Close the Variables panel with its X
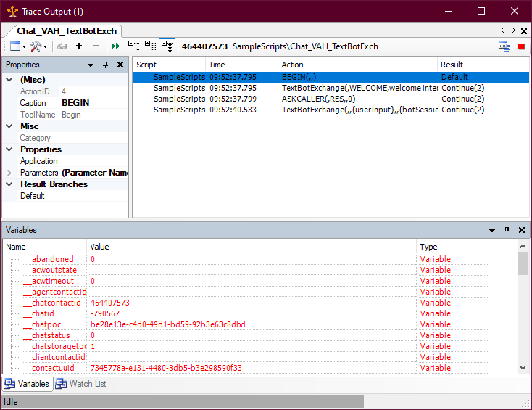The image size is (532, 410). click(521, 230)
